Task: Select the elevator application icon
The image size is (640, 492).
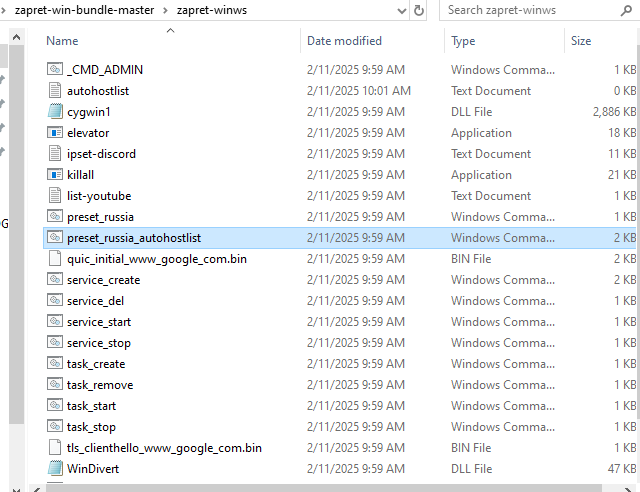Action: point(55,132)
